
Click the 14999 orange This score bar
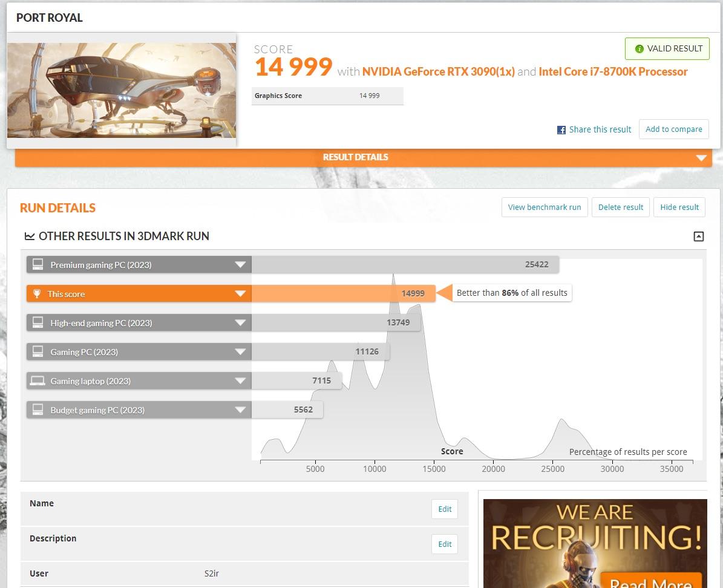344,294
